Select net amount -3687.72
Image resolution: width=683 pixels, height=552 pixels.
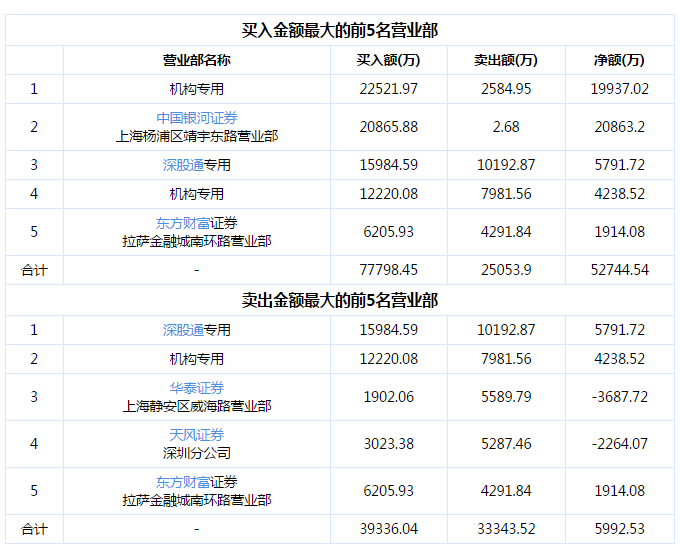pos(619,397)
